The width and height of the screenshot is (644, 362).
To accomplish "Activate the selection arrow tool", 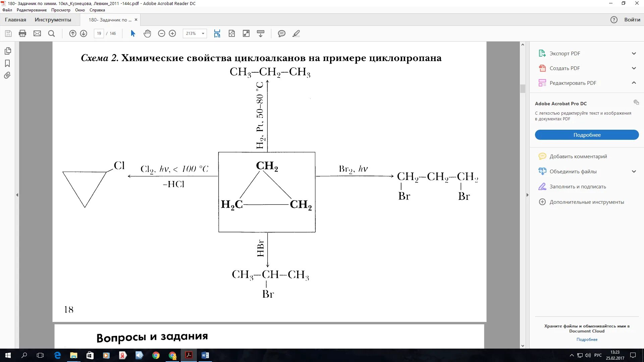I will click(133, 34).
